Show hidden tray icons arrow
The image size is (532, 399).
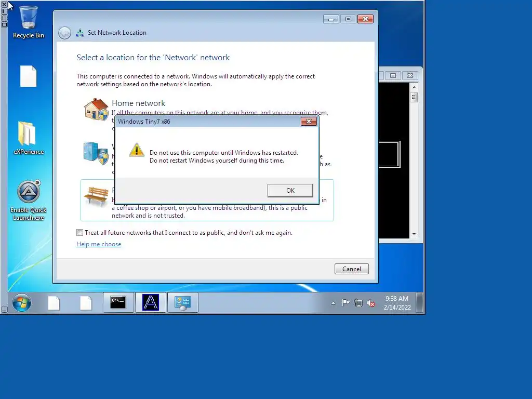tap(333, 303)
